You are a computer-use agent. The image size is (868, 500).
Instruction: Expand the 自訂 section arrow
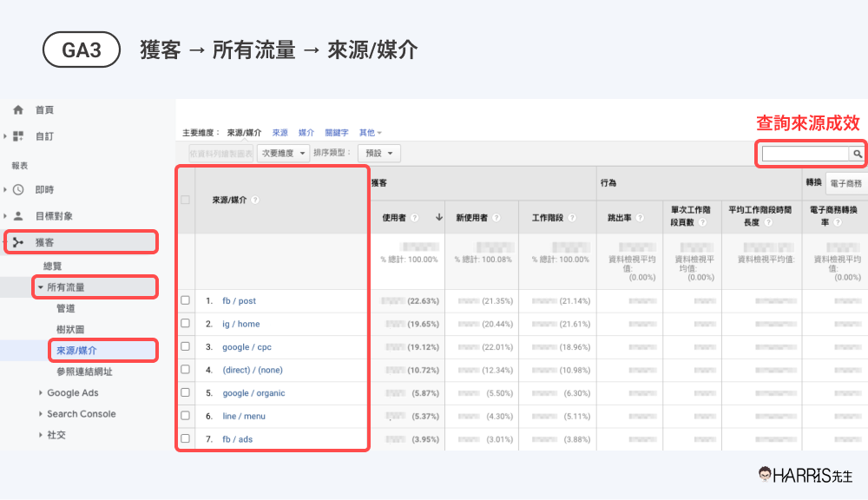[x=5, y=136]
